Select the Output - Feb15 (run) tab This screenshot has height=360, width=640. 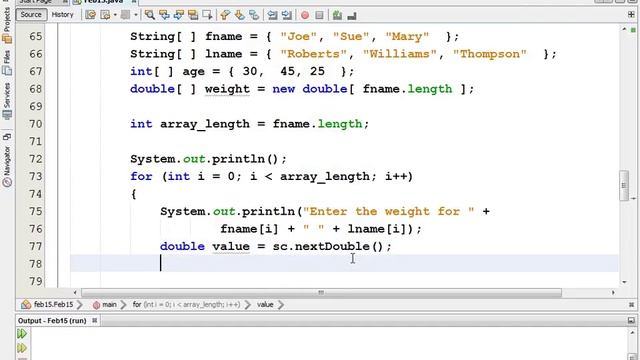[52, 321]
